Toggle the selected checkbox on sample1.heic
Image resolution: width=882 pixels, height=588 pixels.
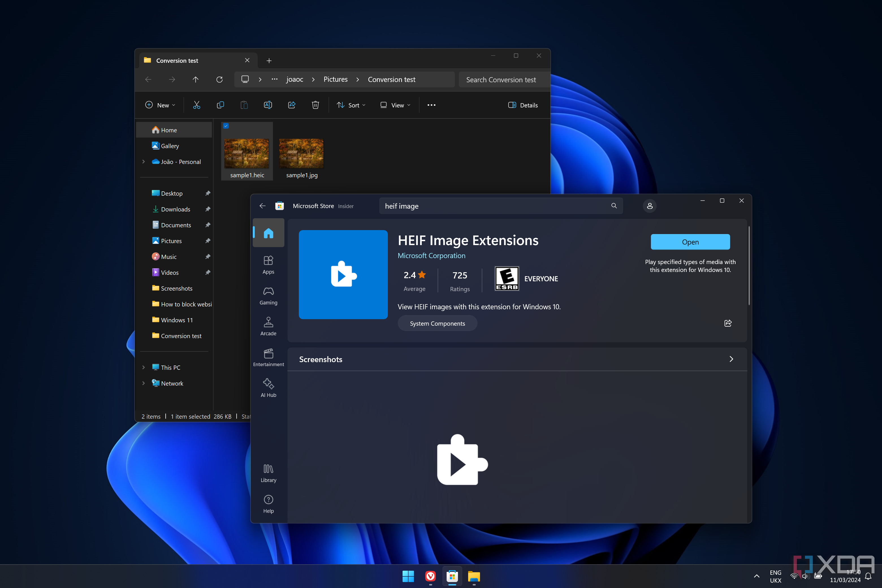coord(227,126)
